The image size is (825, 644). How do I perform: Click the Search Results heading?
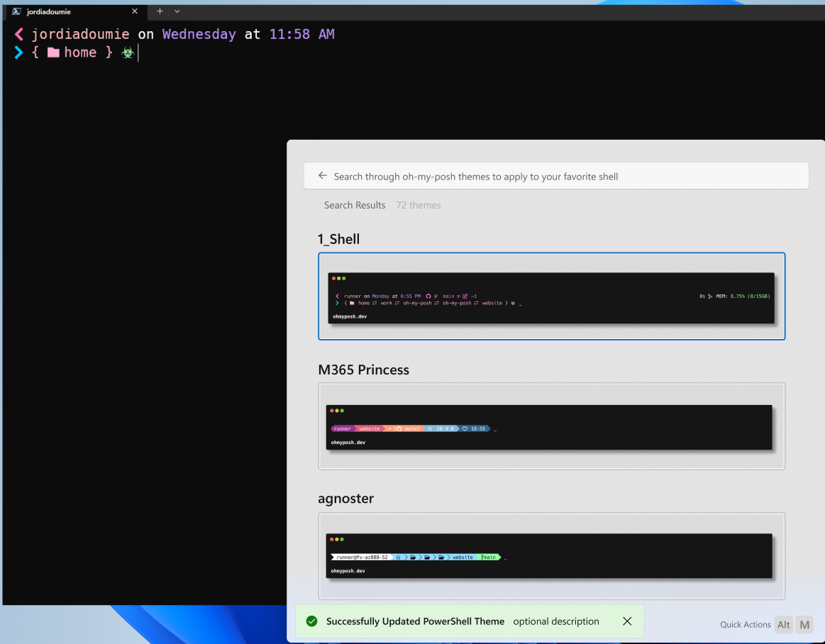[x=355, y=205]
